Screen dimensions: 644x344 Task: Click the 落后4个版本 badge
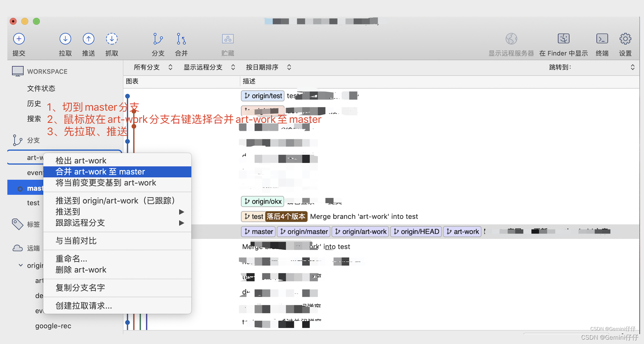pos(286,216)
